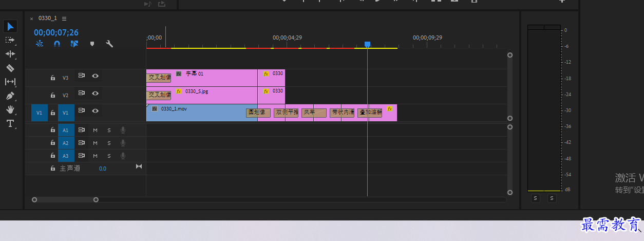Toggle Linked Selection button
The image size is (644, 241).
[x=74, y=44]
